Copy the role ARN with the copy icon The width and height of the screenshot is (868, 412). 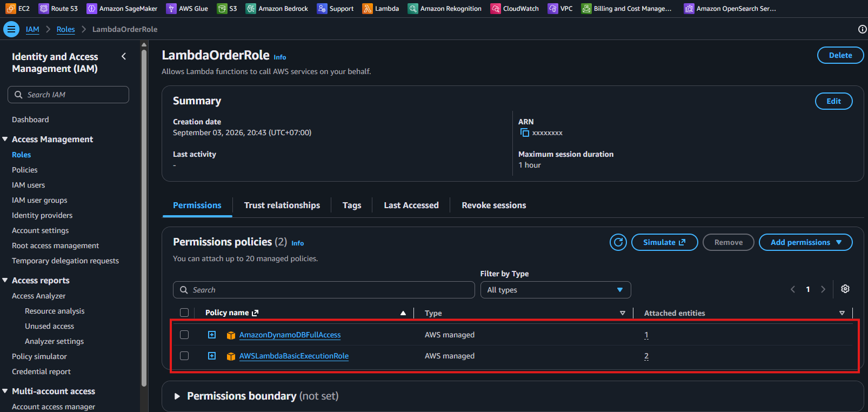[x=524, y=132]
